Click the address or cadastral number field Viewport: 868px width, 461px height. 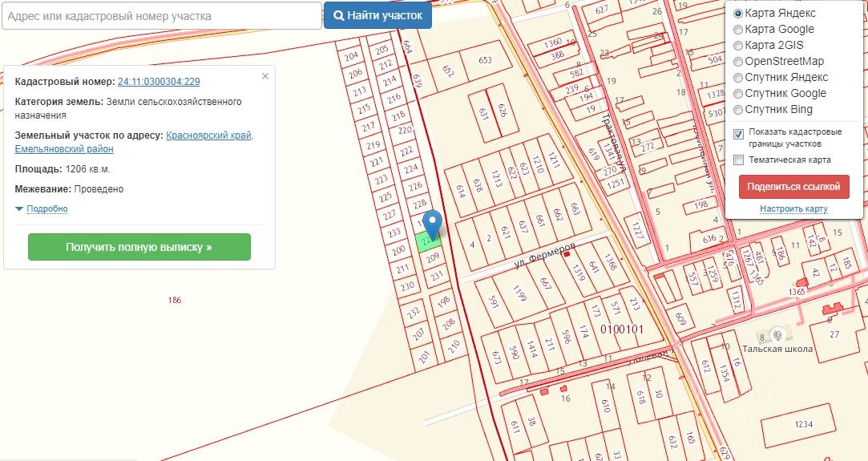pyautogui.click(x=161, y=15)
